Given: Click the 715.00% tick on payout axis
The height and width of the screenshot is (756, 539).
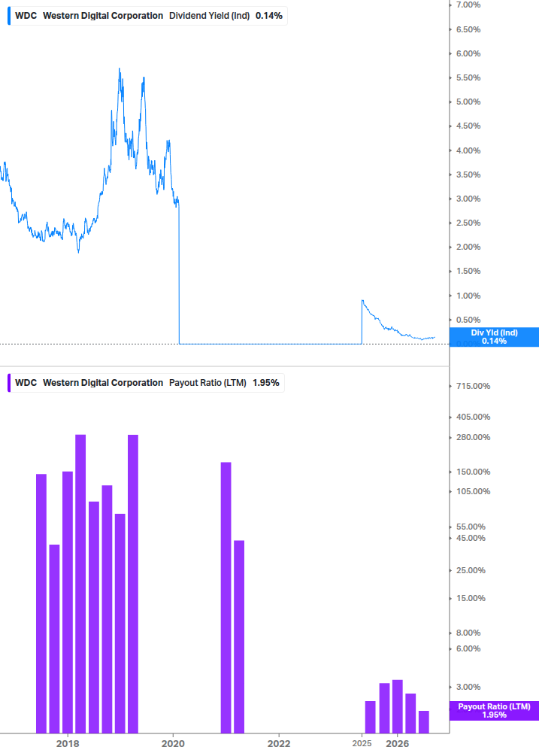Looking at the screenshot, I should [x=473, y=386].
